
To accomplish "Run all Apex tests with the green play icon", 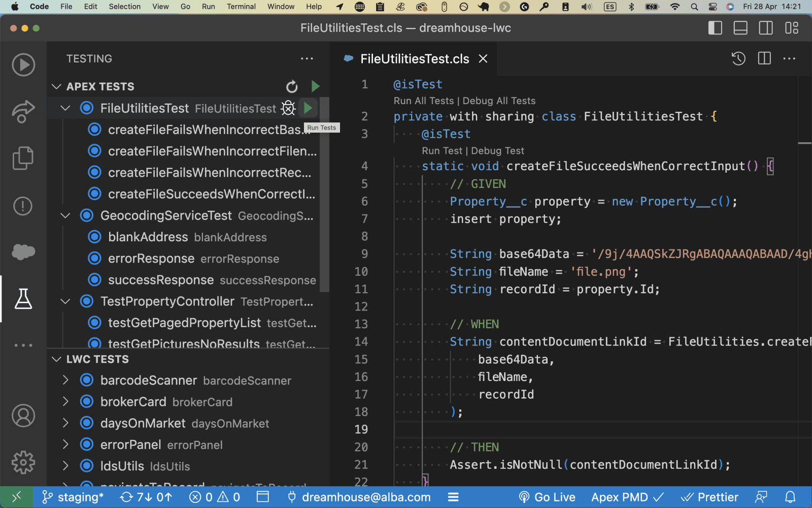I will (x=315, y=86).
